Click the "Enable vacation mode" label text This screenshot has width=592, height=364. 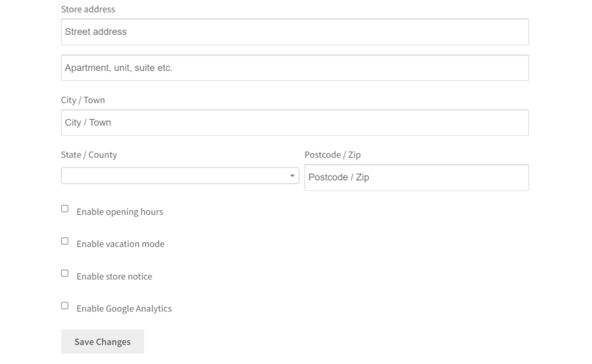[x=120, y=244]
